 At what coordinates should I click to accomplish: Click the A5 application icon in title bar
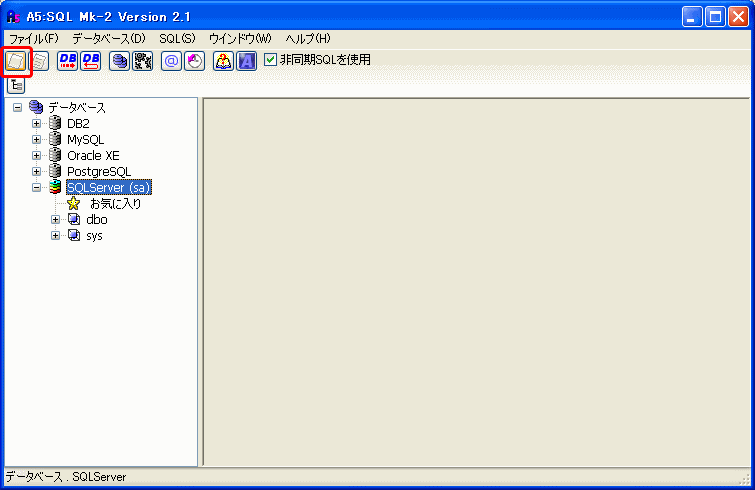13,17
